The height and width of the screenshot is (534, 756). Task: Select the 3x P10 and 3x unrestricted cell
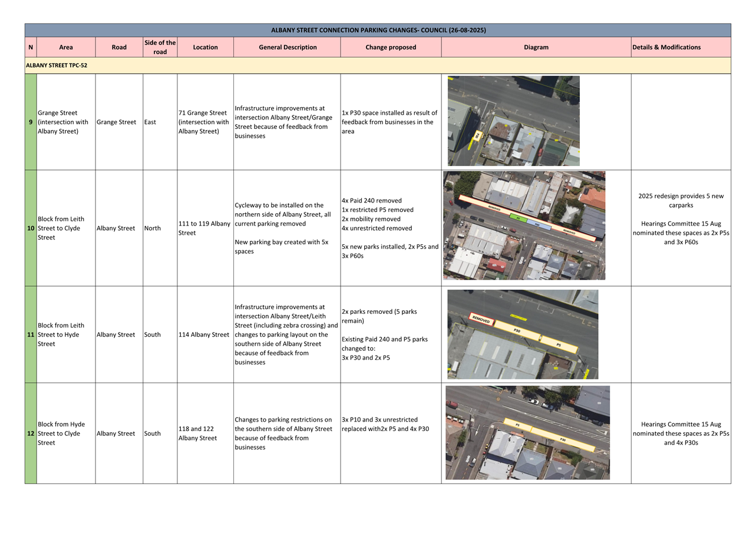[x=390, y=424]
